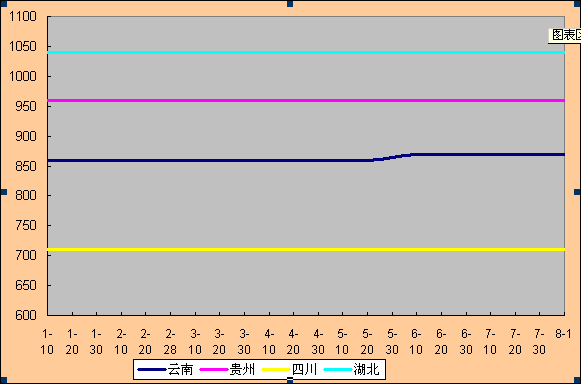Click the 4-20 date axis label
Viewport: 581px width, 384px height.
293,342
